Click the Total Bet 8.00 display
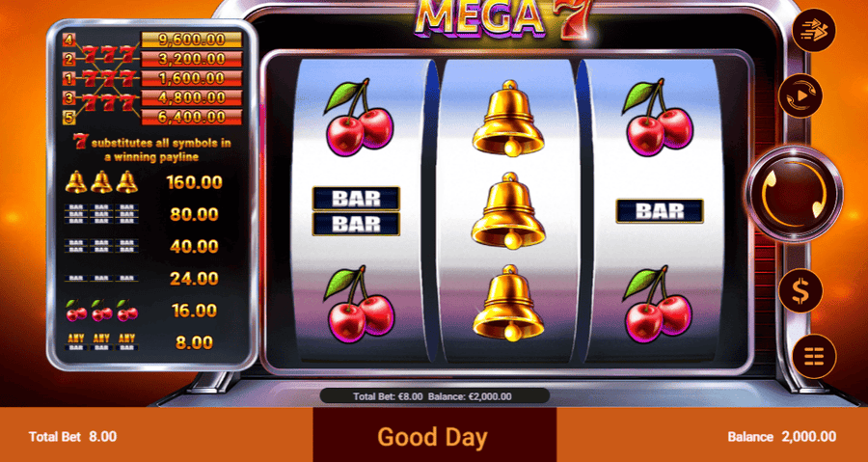Image resolution: width=868 pixels, height=462 pixels. point(73,437)
